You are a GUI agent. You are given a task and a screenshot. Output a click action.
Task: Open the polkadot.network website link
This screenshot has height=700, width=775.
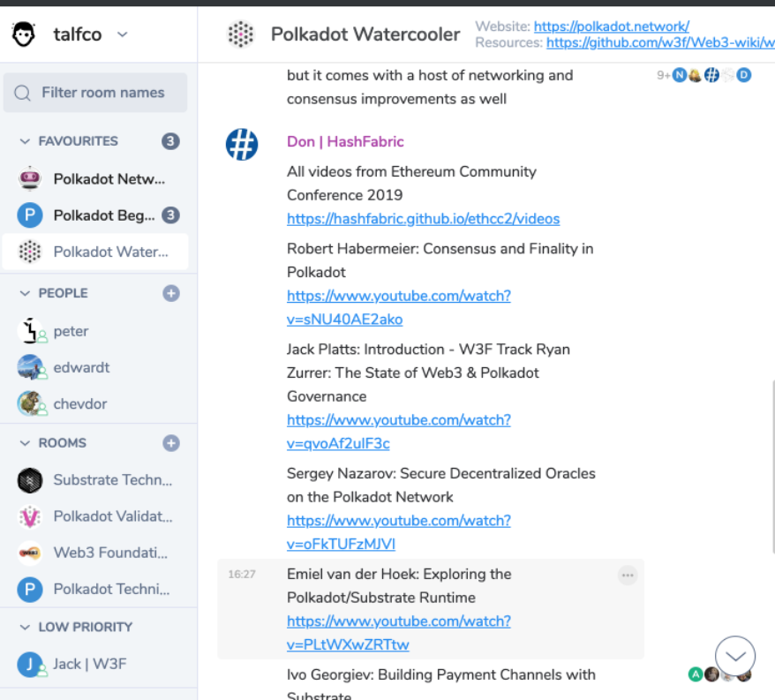coord(611,26)
